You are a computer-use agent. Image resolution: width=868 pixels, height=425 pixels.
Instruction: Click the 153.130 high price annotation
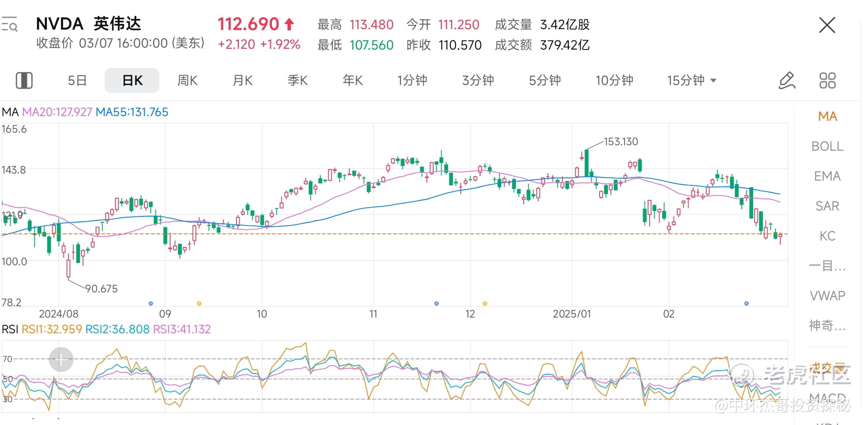621,142
